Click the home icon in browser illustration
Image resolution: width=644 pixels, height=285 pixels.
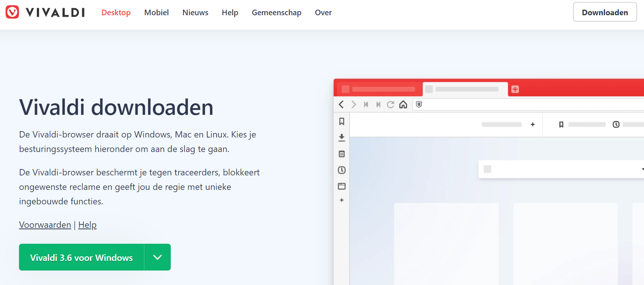click(x=403, y=104)
